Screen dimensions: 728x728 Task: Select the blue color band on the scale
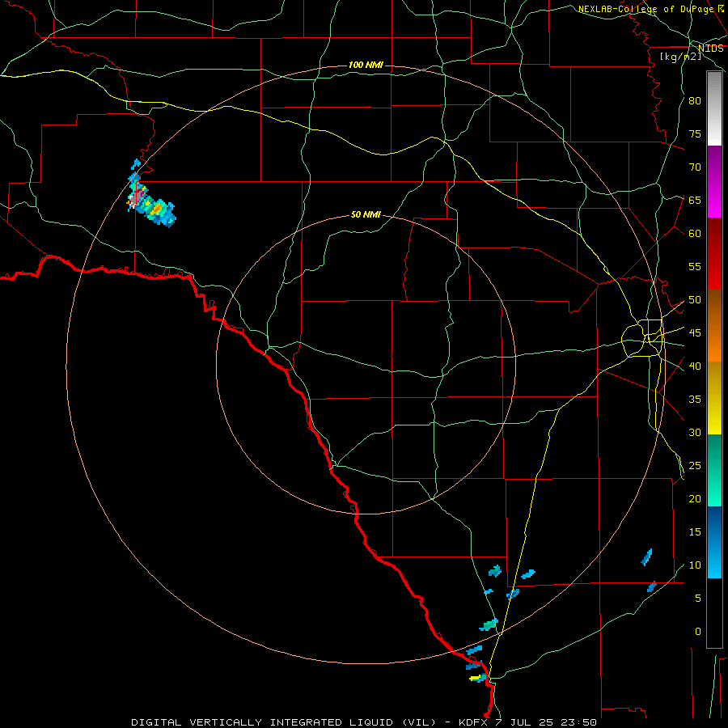tap(714, 542)
